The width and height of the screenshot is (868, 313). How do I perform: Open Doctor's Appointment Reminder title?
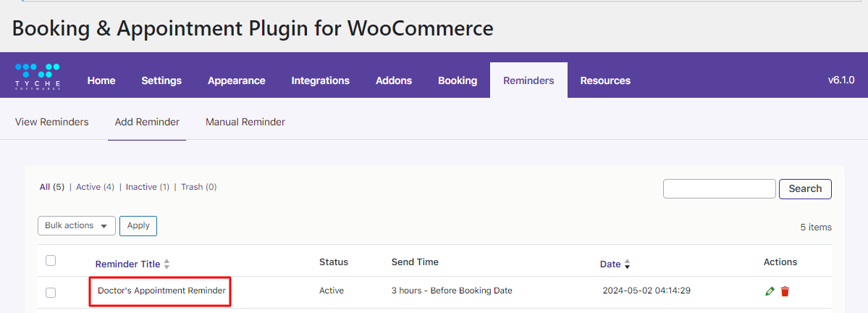[161, 291]
